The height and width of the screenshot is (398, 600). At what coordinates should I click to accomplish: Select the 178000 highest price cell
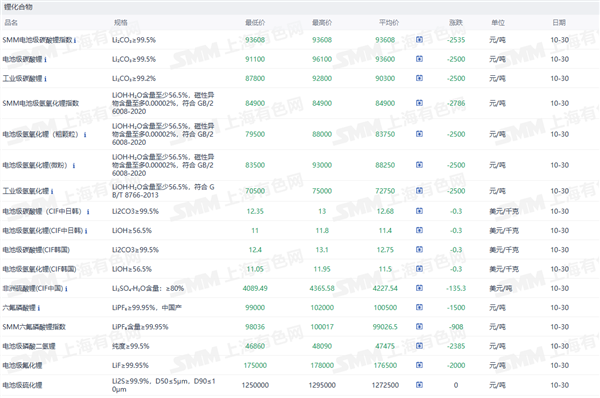point(322,365)
